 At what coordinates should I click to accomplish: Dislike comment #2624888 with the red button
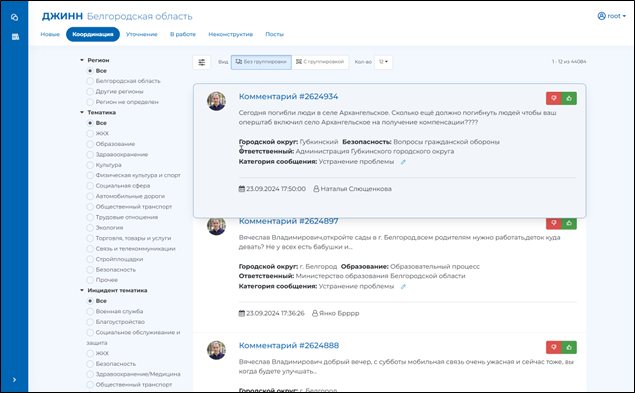(554, 347)
